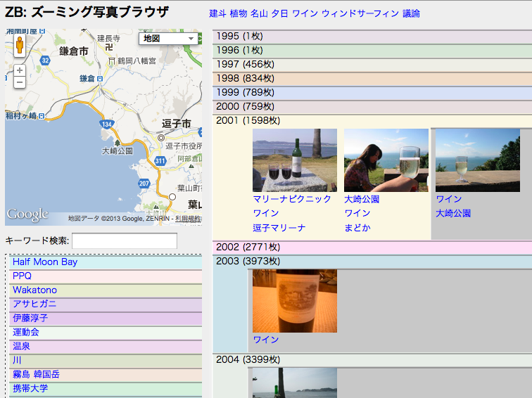The image size is (532, 398).
Task: Select the 議論 tag link
Action: [x=411, y=13]
